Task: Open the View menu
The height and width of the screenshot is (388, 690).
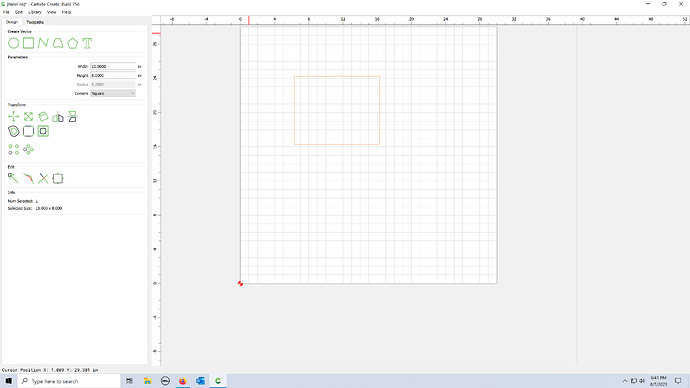Action: point(51,12)
